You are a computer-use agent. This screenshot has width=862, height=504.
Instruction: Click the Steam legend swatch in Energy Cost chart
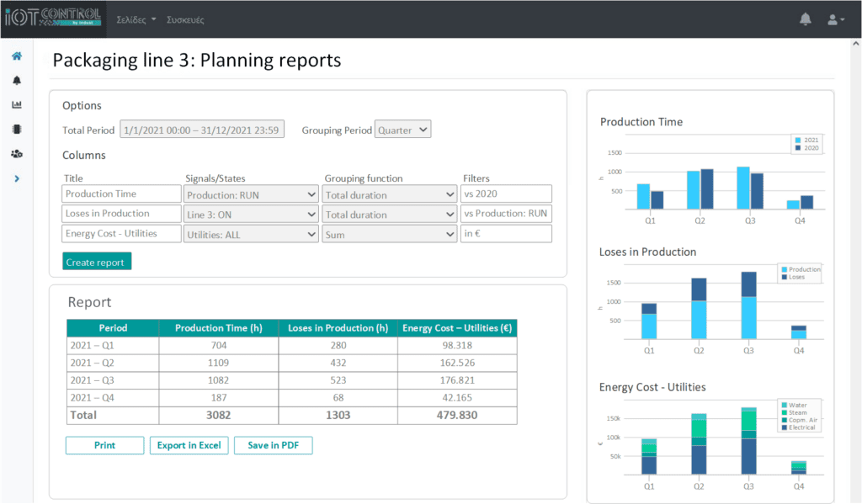(x=785, y=413)
